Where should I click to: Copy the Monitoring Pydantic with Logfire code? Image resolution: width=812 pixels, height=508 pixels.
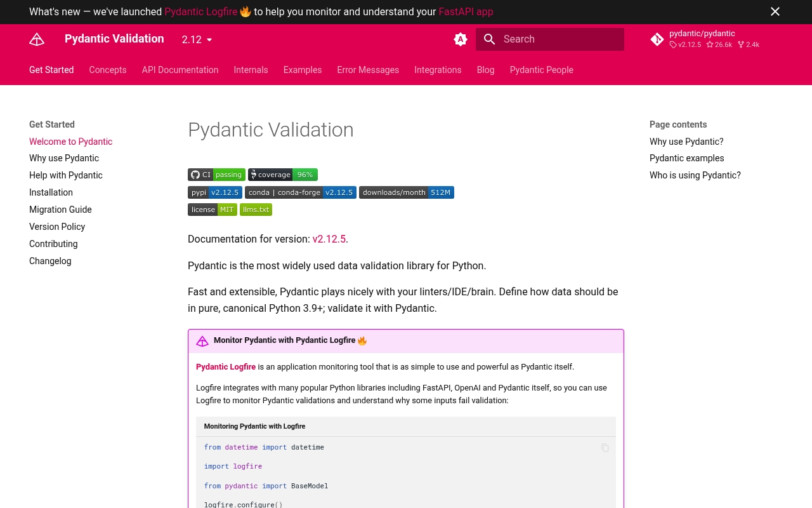click(605, 448)
